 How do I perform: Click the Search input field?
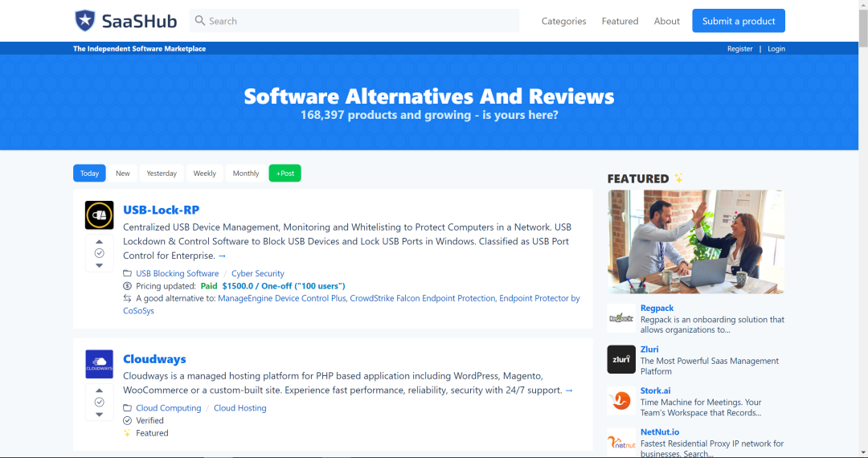pyautogui.click(x=354, y=20)
